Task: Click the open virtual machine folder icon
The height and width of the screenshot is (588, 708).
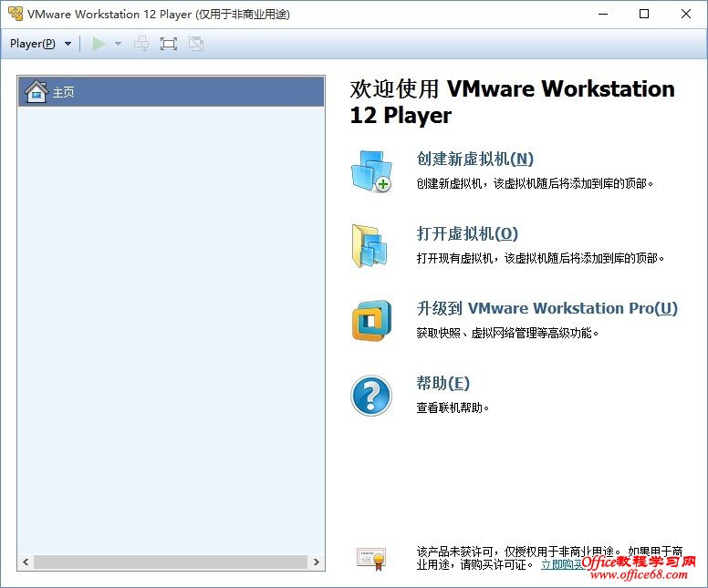Action: coord(370,246)
